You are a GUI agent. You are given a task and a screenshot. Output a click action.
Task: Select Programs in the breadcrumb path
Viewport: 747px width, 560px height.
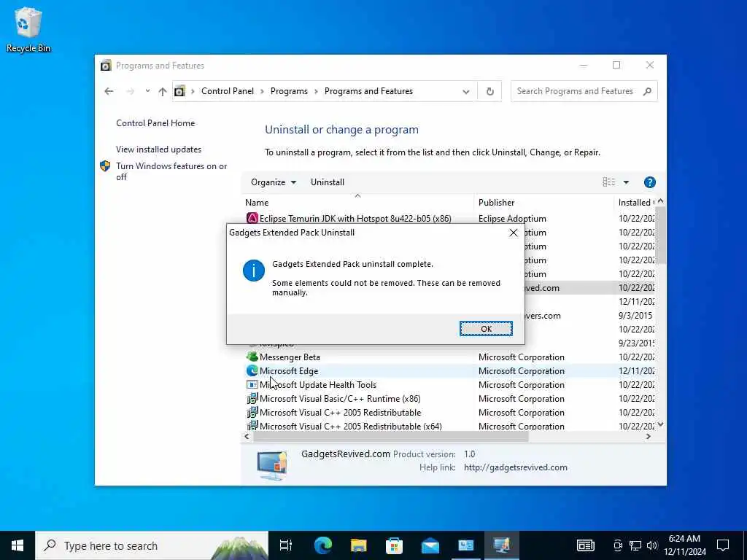click(x=289, y=91)
